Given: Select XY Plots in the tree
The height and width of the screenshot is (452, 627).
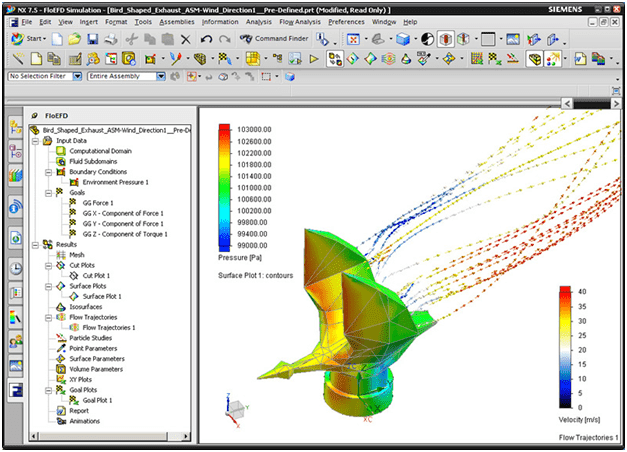Looking at the screenshot, I should pyautogui.click(x=81, y=380).
